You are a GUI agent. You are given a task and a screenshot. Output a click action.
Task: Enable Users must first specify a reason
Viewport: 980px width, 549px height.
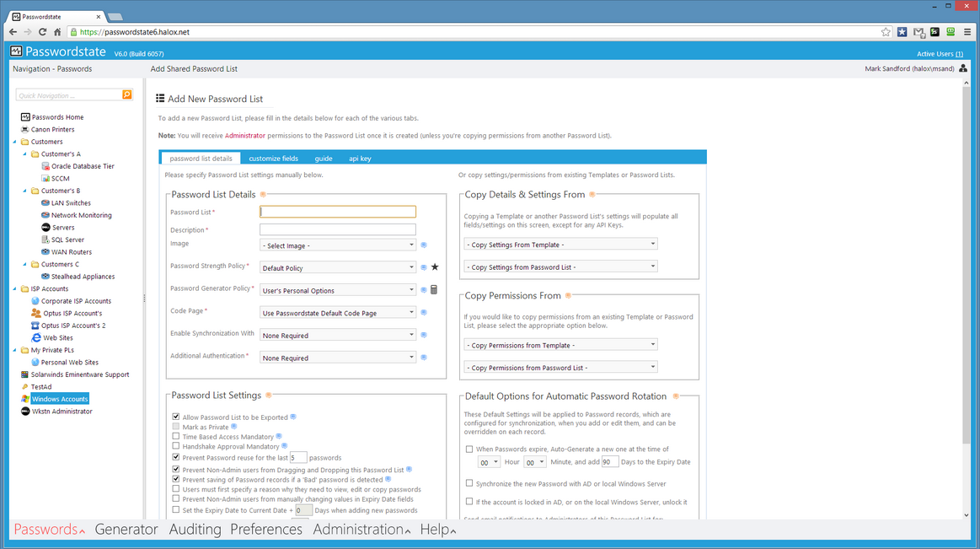[175, 489]
